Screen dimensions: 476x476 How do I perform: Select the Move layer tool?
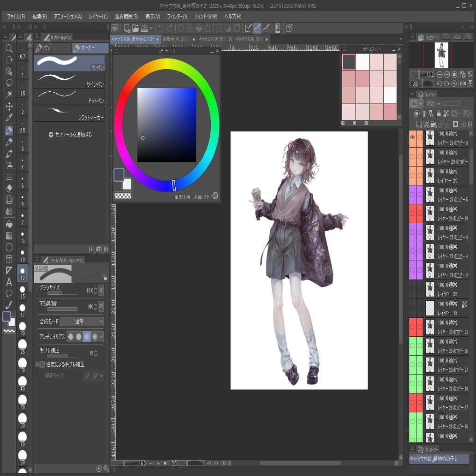(x=9, y=106)
